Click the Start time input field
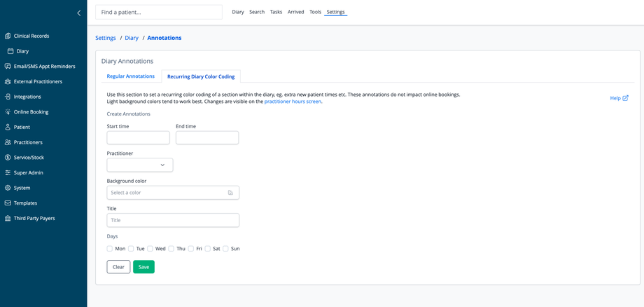The height and width of the screenshot is (307, 644). click(138, 138)
